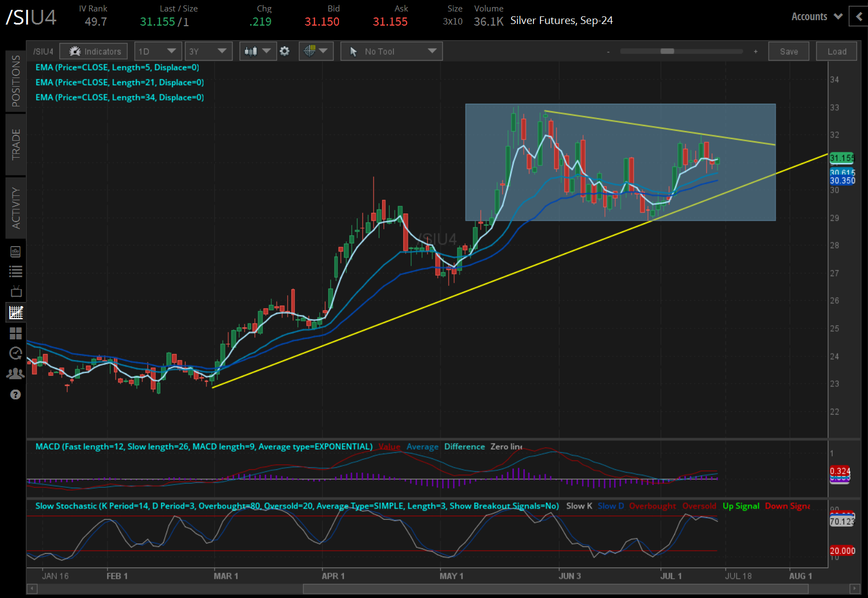
Task: Open chart settings gear icon
Action: point(284,51)
